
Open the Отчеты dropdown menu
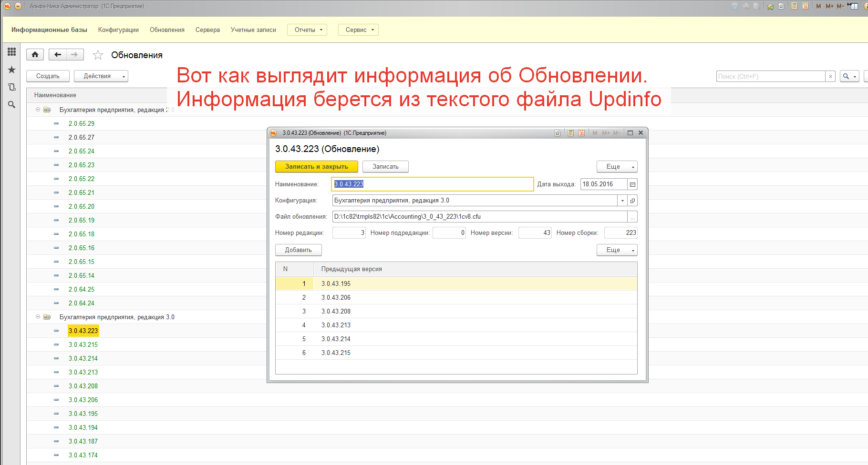(307, 30)
